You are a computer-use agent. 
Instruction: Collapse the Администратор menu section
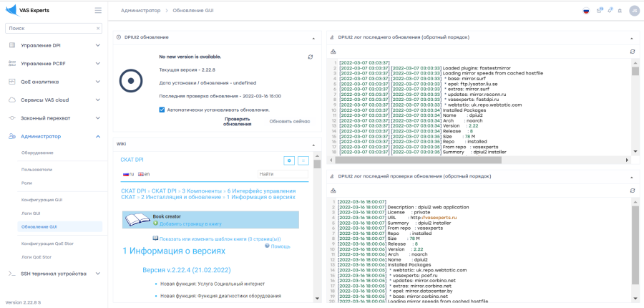pyautogui.click(x=98, y=136)
